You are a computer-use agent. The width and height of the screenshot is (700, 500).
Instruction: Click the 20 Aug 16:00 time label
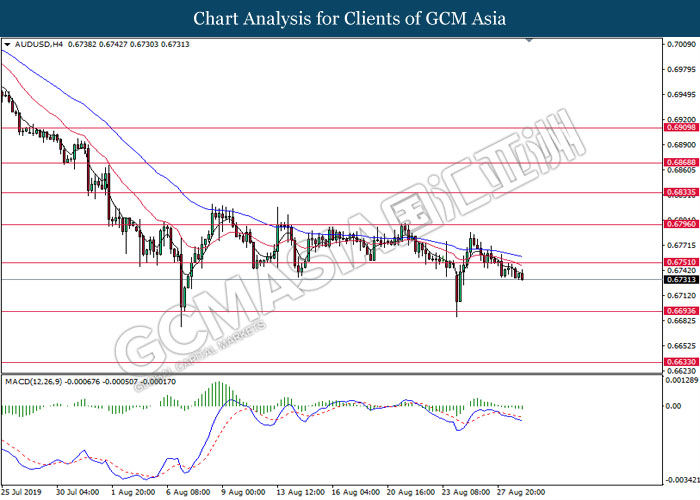tap(411, 492)
